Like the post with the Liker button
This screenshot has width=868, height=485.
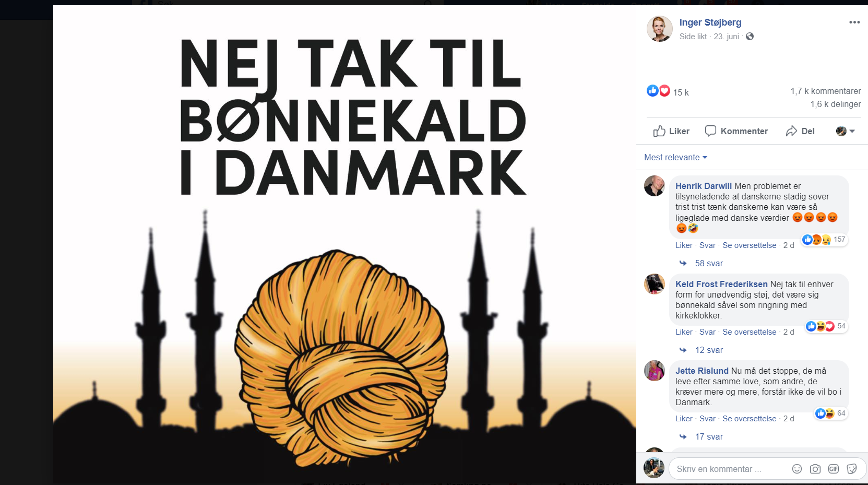671,131
